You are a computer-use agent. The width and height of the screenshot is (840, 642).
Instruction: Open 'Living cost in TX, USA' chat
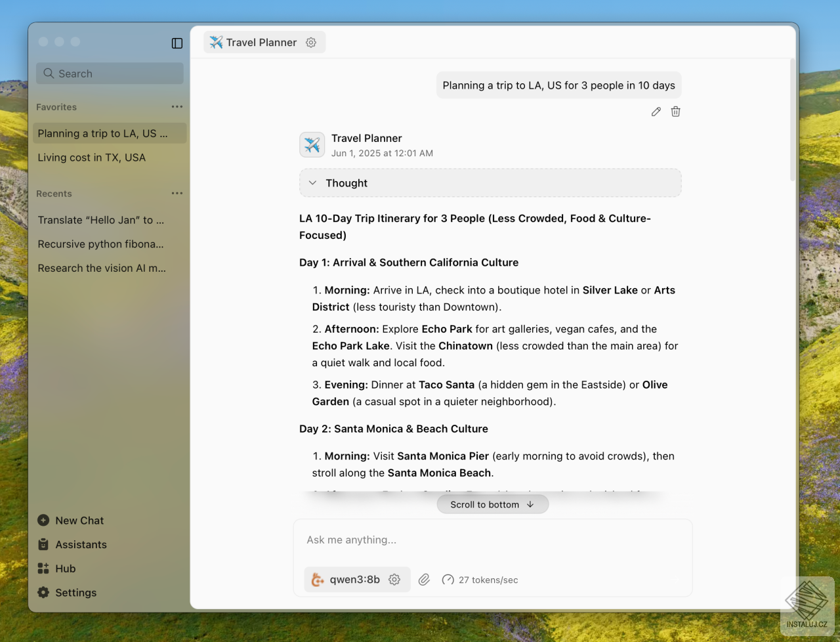click(x=110, y=158)
